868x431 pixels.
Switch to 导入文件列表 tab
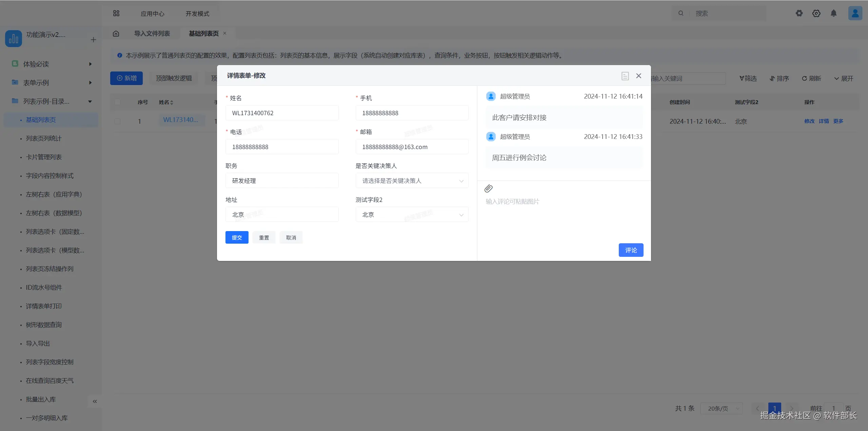(x=152, y=34)
